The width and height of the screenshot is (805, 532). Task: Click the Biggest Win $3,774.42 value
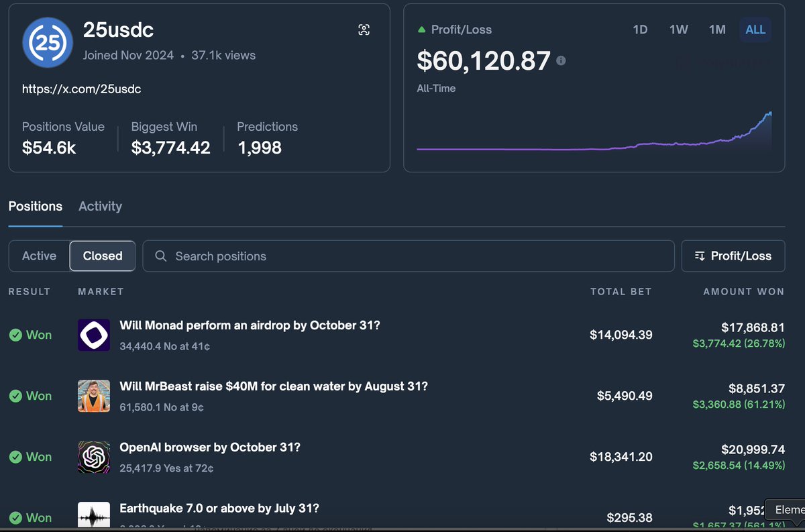(x=170, y=148)
